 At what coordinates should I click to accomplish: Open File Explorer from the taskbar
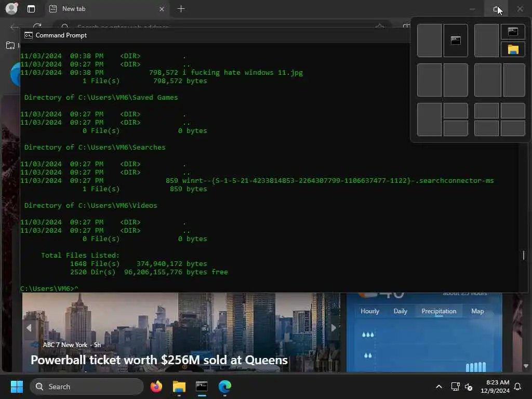(179, 387)
